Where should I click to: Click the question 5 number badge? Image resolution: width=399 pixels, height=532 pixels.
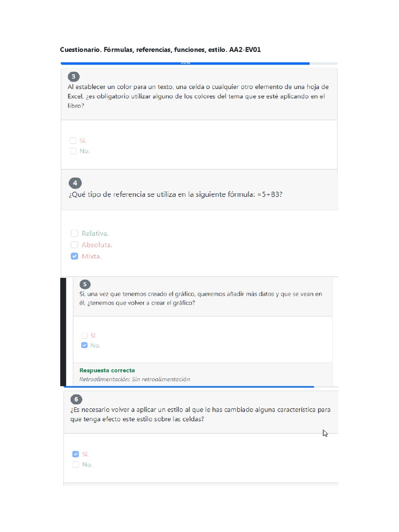click(85, 284)
